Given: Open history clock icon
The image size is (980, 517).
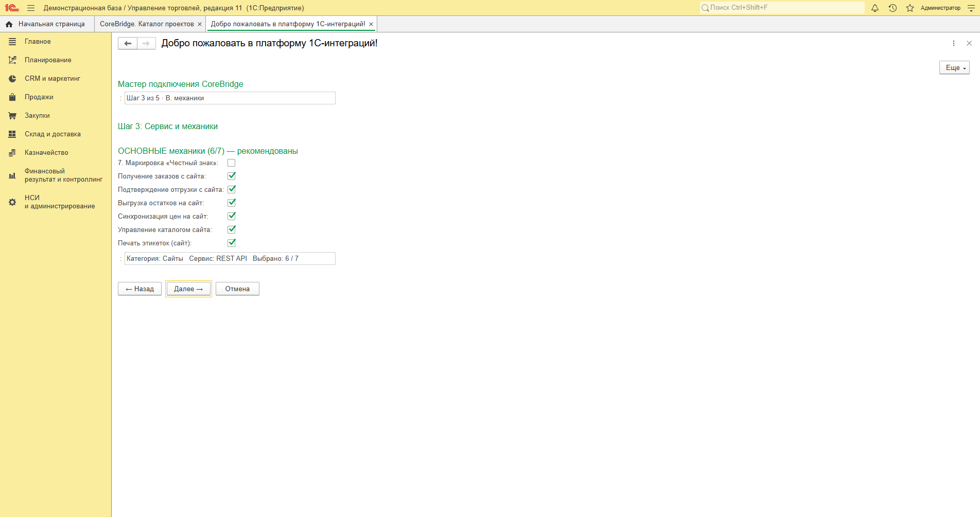Looking at the screenshot, I should [892, 8].
